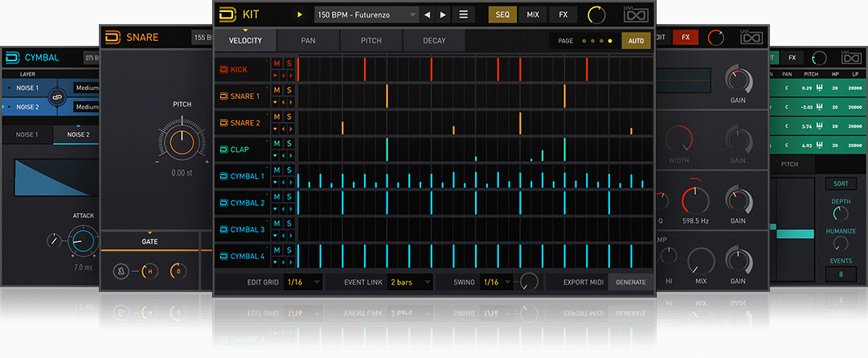Go to the next preset with right arrow
The height and width of the screenshot is (358, 868).
tap(443, 14)
